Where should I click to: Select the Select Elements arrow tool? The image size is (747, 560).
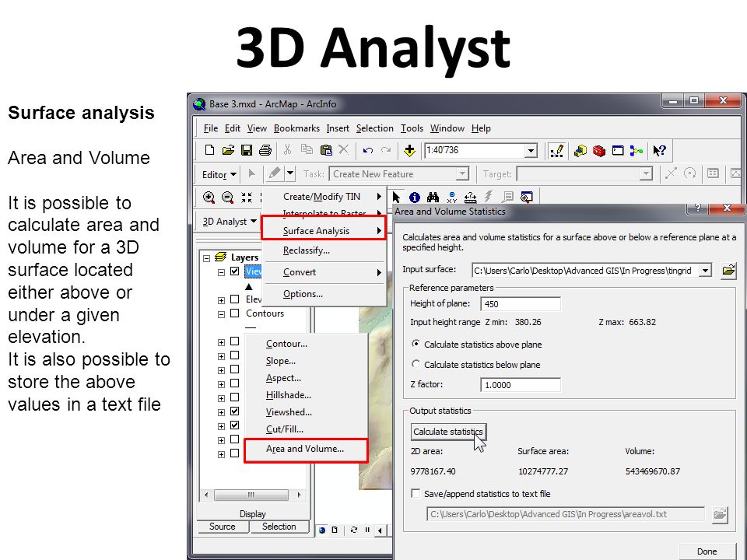(x=396, y=197)
